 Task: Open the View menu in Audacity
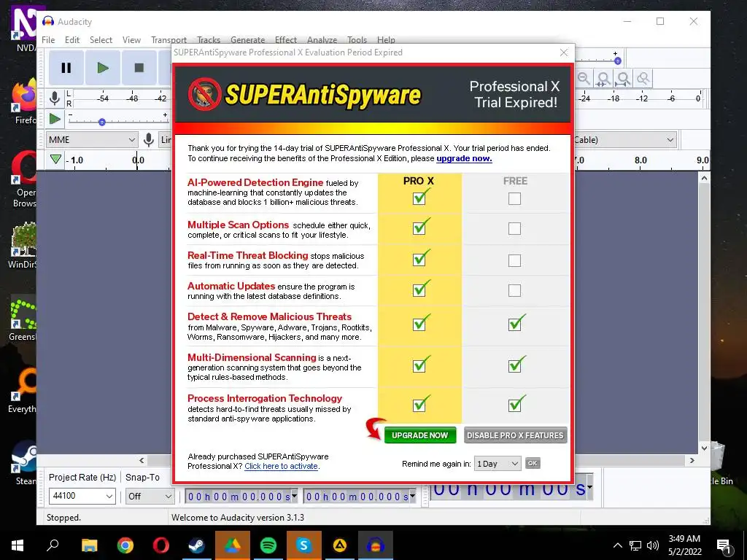coord(131,40)
